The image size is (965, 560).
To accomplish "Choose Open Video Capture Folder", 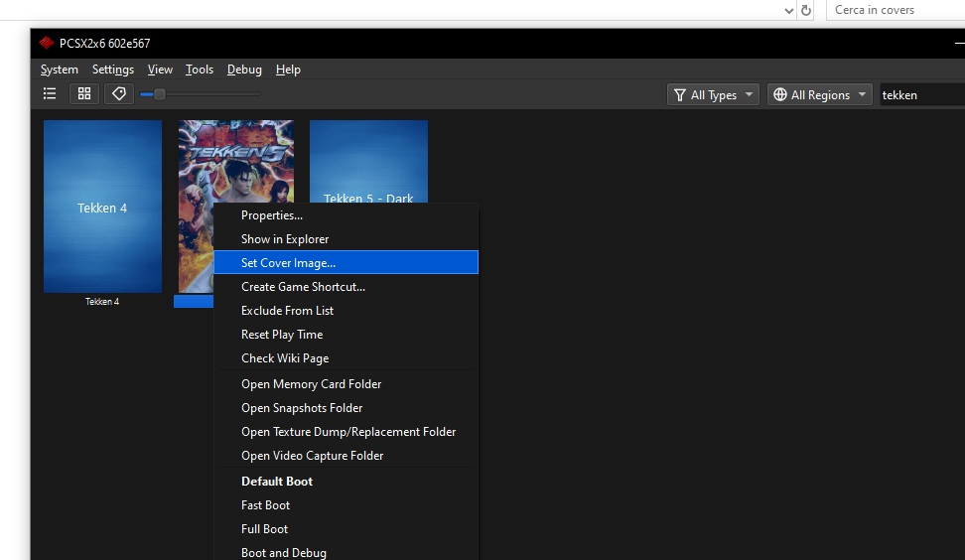I will 345,456.
